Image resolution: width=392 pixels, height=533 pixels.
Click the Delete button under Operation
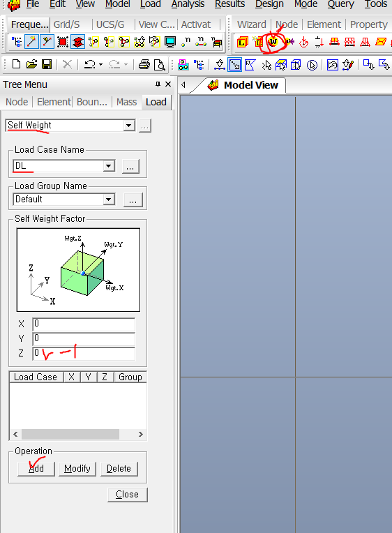119,469
